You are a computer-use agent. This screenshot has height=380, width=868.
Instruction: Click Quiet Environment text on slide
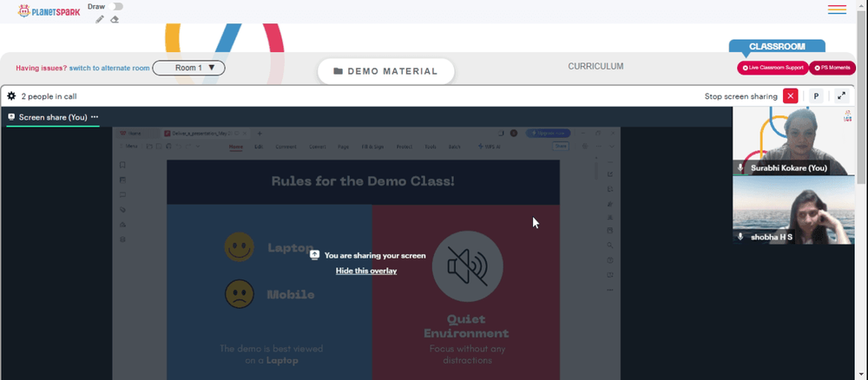[x=466, y=326]
